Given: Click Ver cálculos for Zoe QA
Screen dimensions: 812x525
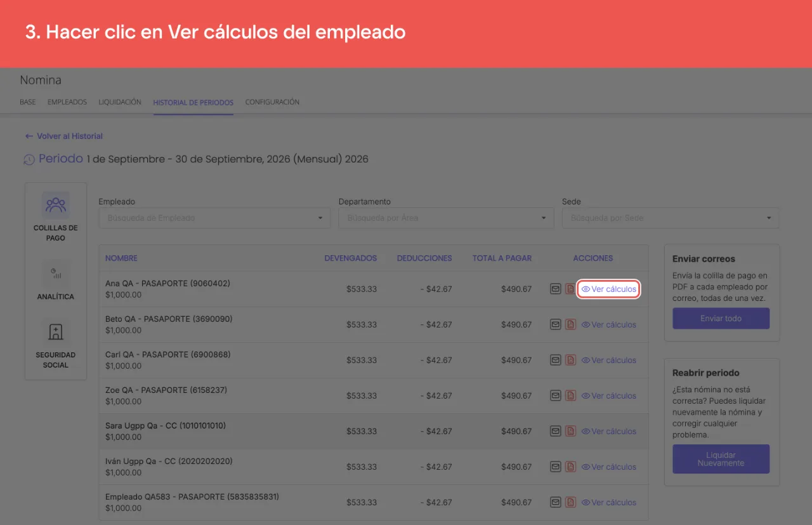Looking at the screenshot, I should click(609, 395).
